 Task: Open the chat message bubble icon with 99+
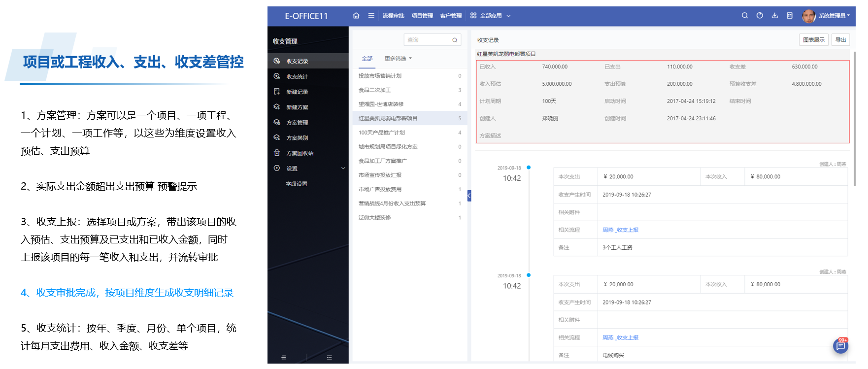840,346
